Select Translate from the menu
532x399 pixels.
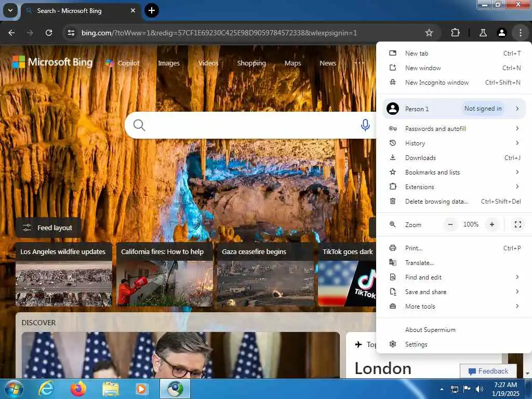point(454,263)
